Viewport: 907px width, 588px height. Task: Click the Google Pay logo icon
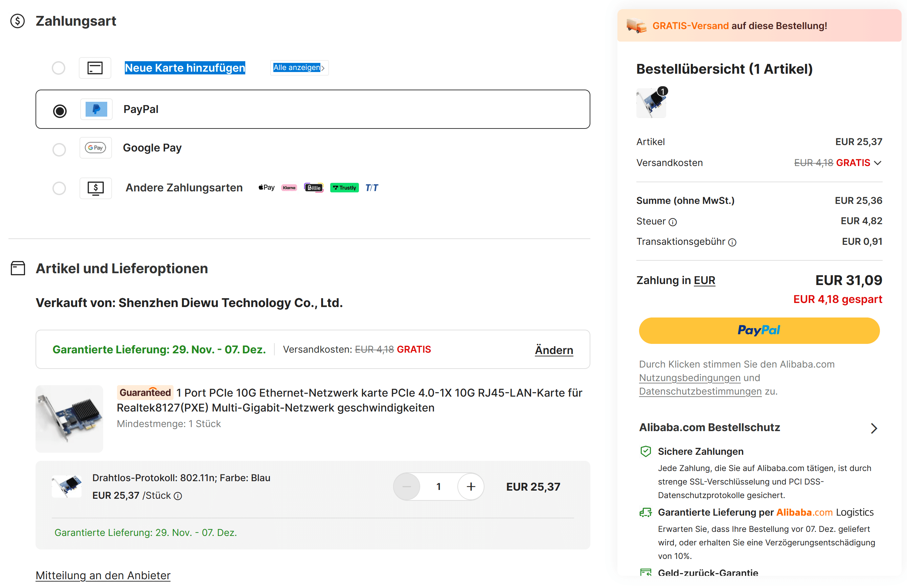coord(95,148)
